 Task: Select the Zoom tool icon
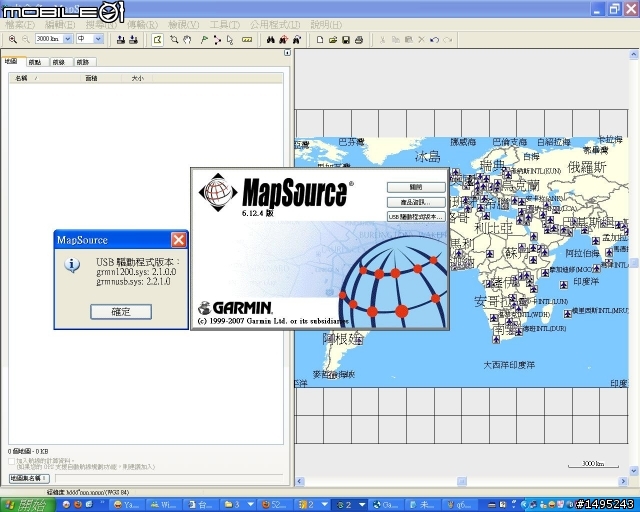coord(174,40)
